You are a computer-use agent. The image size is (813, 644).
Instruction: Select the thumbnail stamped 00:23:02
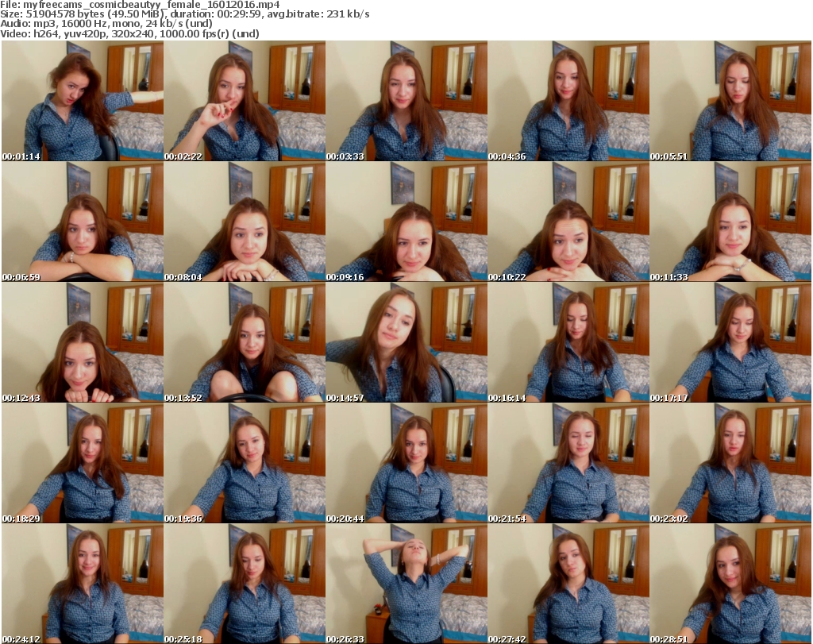point(730,464)
